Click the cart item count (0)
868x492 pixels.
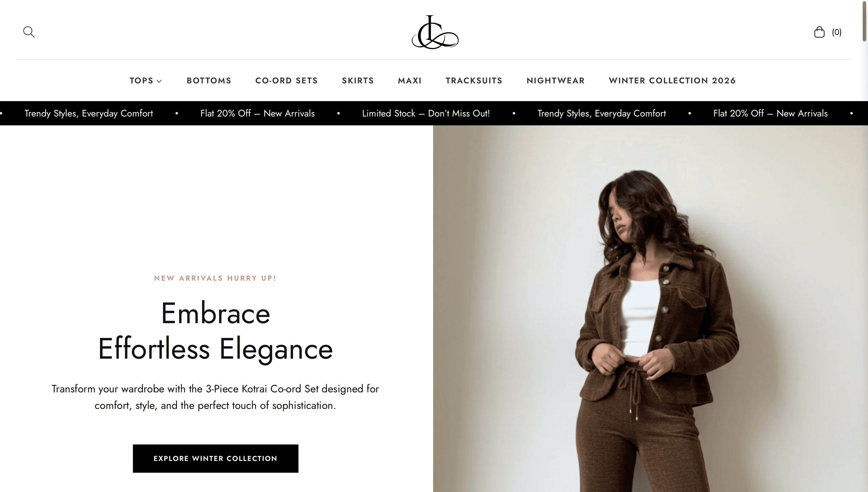(x=837, y=32)
